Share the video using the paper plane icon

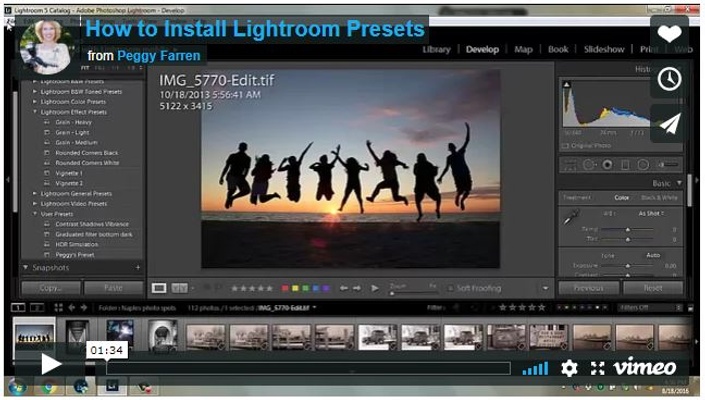(x=669, y=124)
